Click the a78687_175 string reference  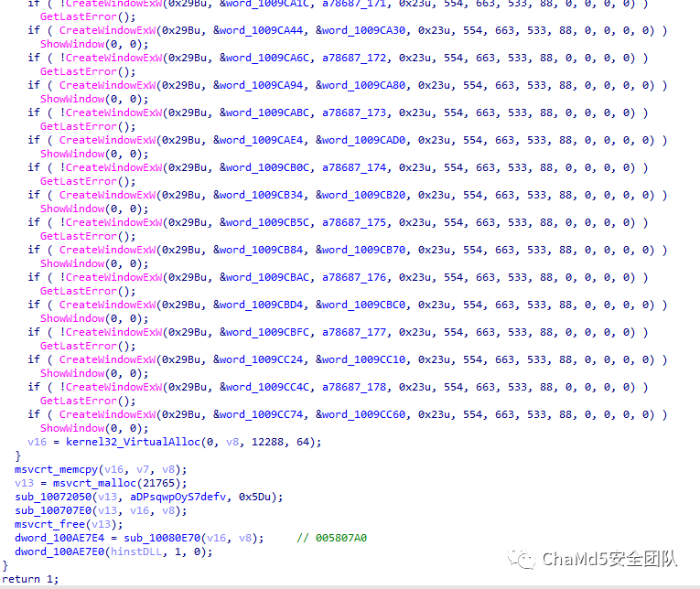click(x=354, y=222)
